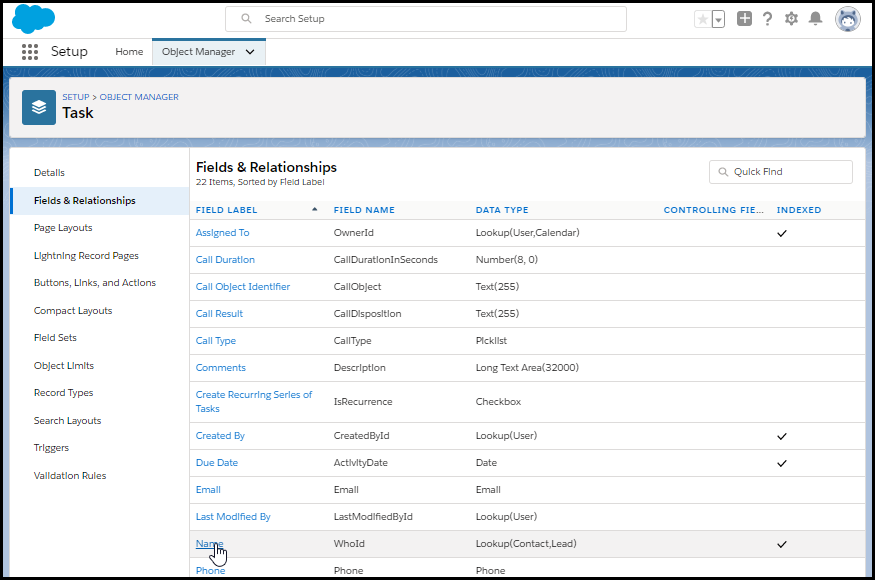Open Buttons, Links, and Actions
The height and width of the screenshot is (580, 875).
point(95,283)
